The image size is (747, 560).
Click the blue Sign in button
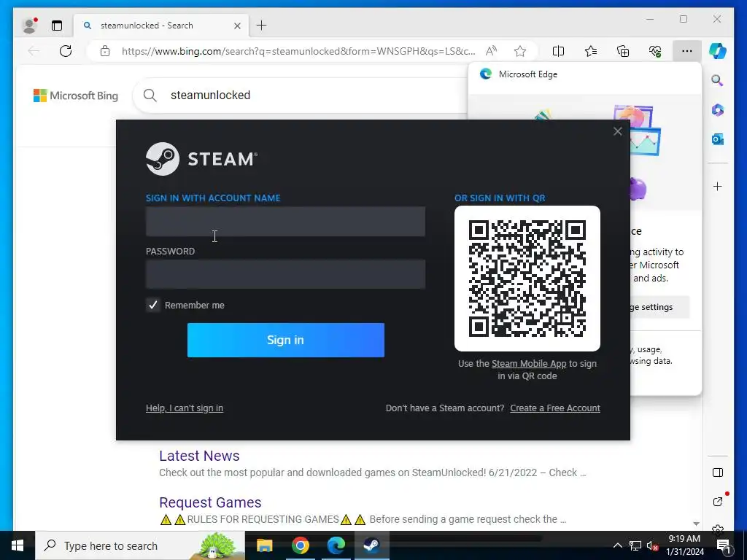[x=286, y=340]
